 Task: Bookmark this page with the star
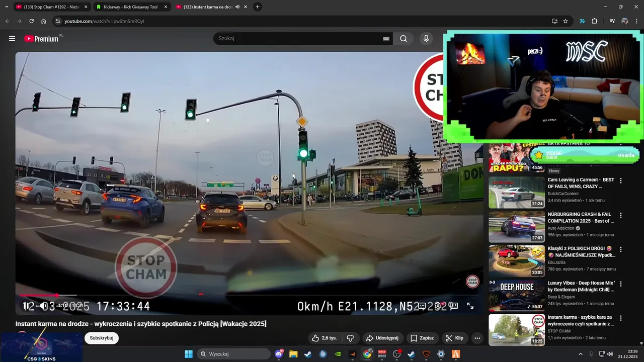click(x=566, y=21)
